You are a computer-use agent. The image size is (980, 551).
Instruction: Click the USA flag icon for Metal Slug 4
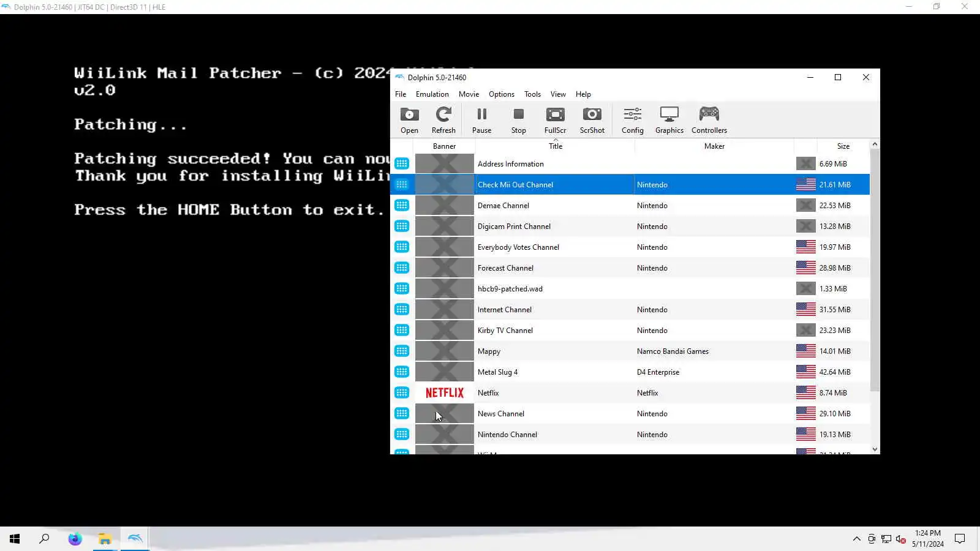(805, 372)
